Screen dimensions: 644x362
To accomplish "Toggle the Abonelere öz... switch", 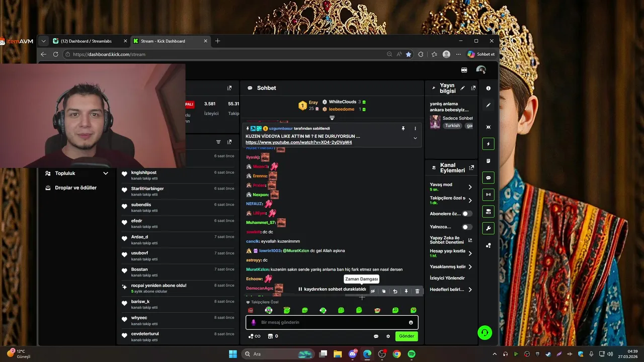I will [467, 214].
